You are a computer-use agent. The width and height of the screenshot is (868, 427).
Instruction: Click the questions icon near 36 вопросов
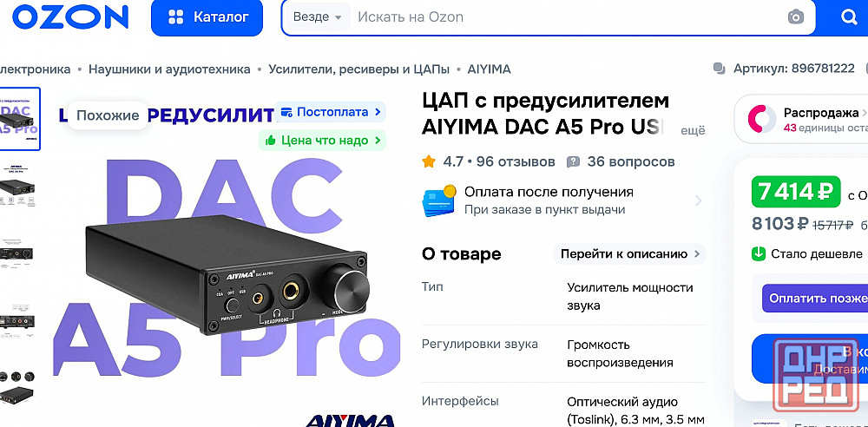coord(573,161)
